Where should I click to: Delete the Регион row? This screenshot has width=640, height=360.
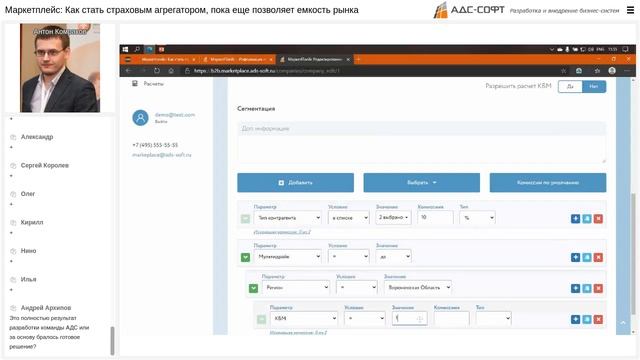[598, 289]
